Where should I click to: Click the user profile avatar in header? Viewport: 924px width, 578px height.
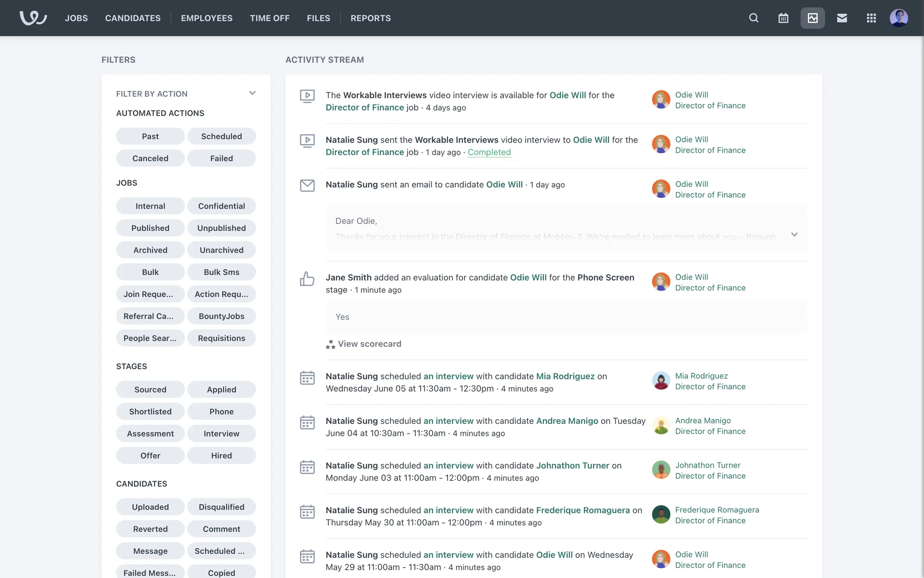coord(898,18)
